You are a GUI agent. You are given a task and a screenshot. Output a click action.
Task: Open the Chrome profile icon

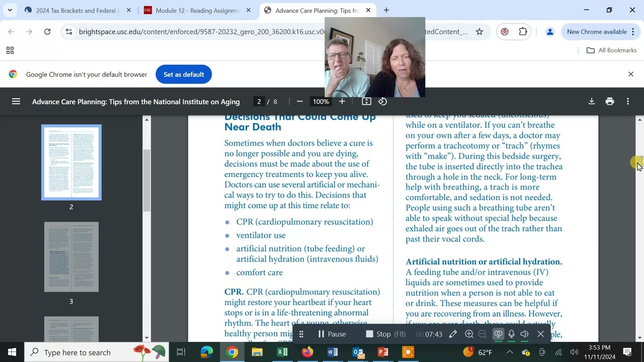pos(550,32)
